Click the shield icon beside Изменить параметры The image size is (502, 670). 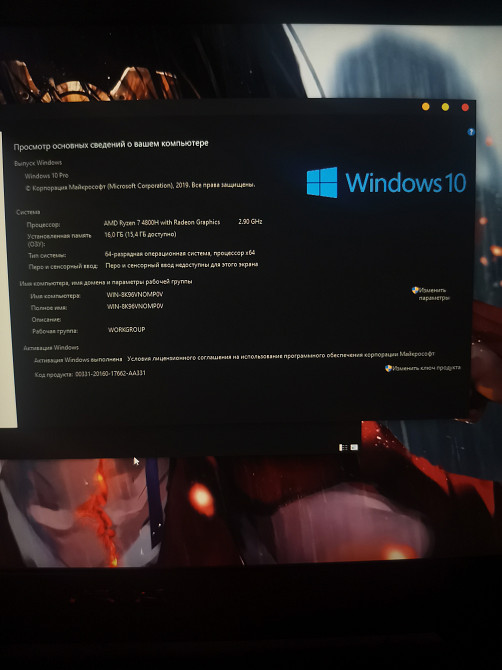click(415, 290)
